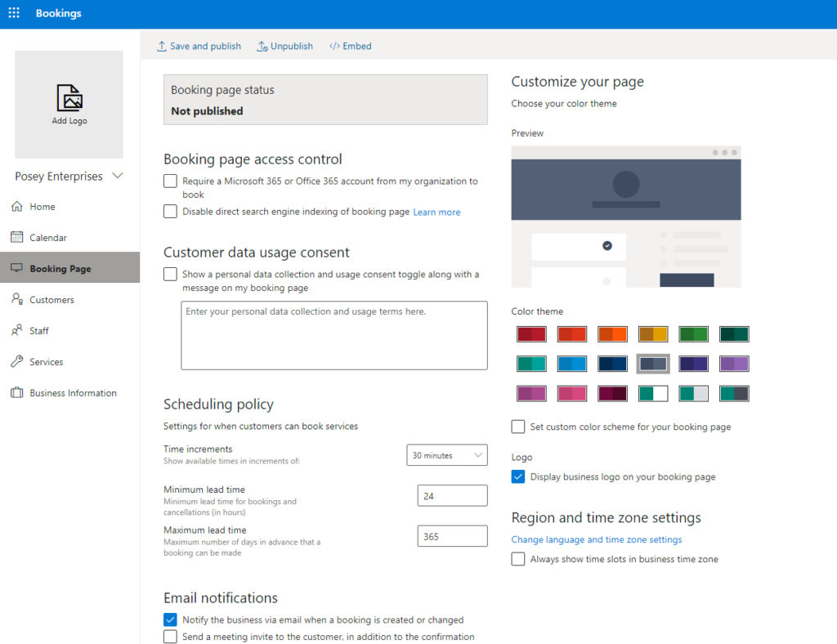Pick the teal and light gray swatch
This screenshot has height=644, width=837.
coord(693,394)
